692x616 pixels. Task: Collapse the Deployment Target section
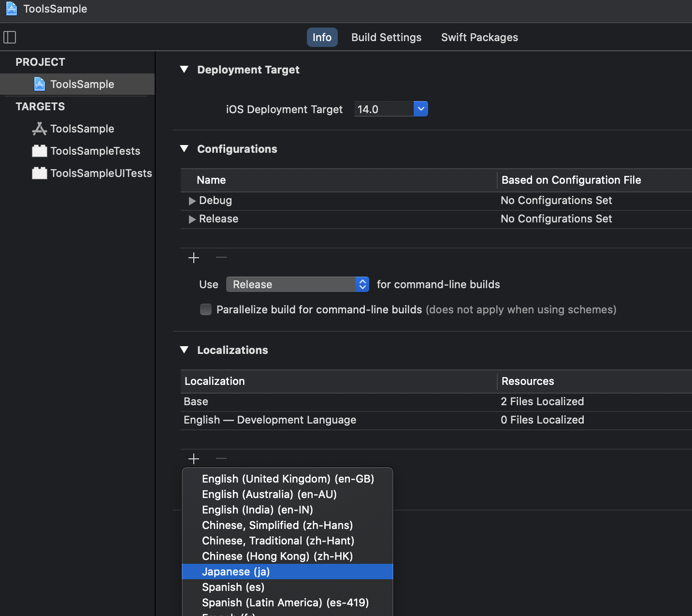point(184,70)
